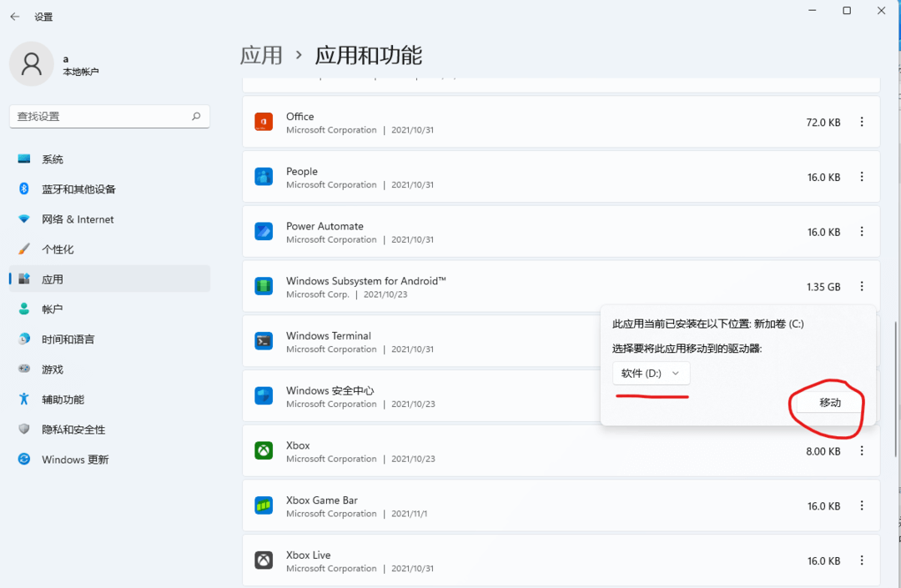Open 时间和语言 settings
Image resolution: width=901 pixels, height=588 pixels.
click(110, 339)
